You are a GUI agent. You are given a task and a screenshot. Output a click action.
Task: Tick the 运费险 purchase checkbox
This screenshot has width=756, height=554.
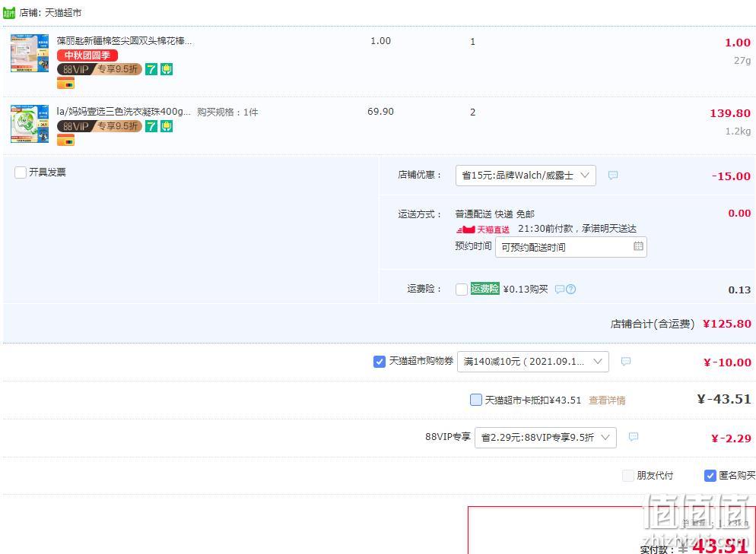[x=462, y=289]
